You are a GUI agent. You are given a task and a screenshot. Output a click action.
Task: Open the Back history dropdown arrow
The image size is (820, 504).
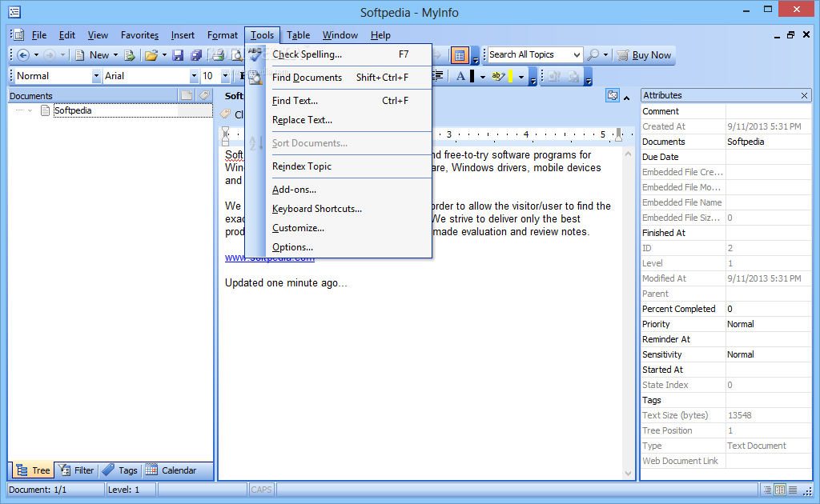point(36,55)
